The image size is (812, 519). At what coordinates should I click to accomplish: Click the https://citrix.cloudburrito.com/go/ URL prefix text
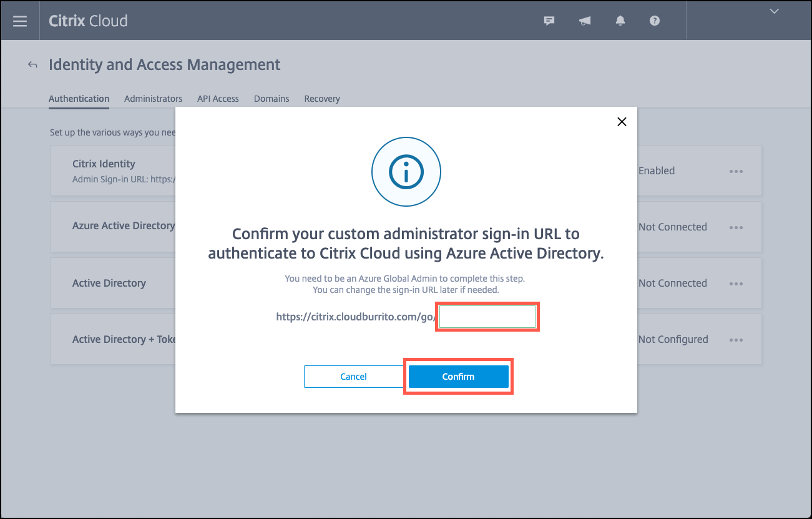tap(356, 317)
